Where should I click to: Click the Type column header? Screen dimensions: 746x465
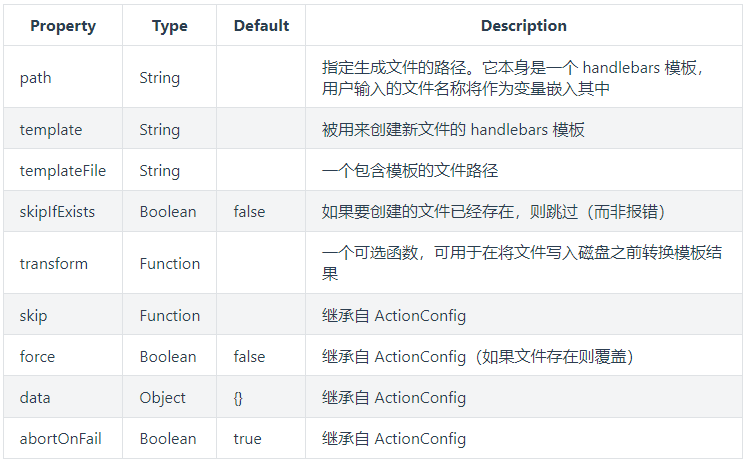(170, 26)
